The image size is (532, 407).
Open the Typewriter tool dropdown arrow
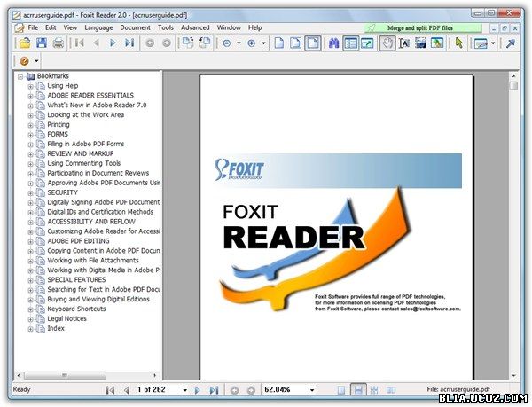[x=493, y=43]
